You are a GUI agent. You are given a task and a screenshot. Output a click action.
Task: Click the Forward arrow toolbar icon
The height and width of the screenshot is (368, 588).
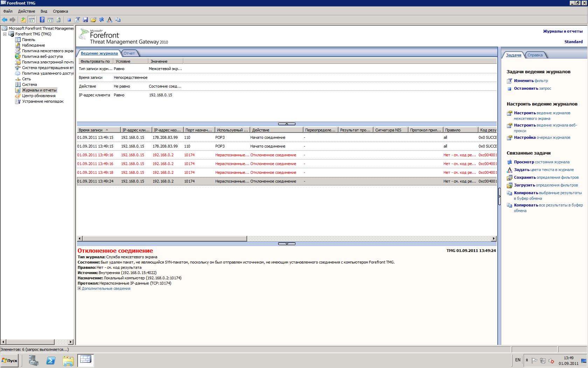[13, 20]
